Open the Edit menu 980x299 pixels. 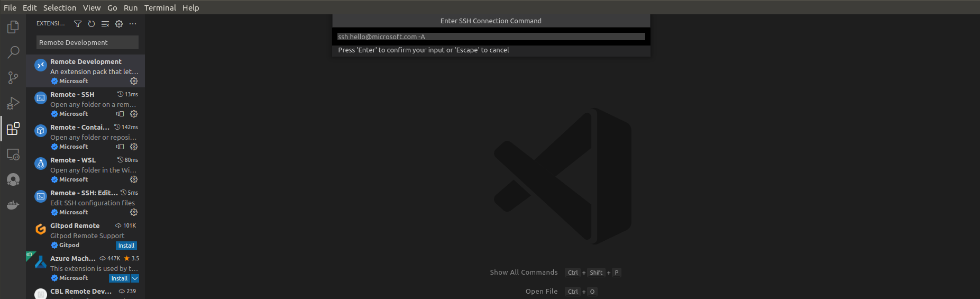pyautogui.click(x=30, y=7)
